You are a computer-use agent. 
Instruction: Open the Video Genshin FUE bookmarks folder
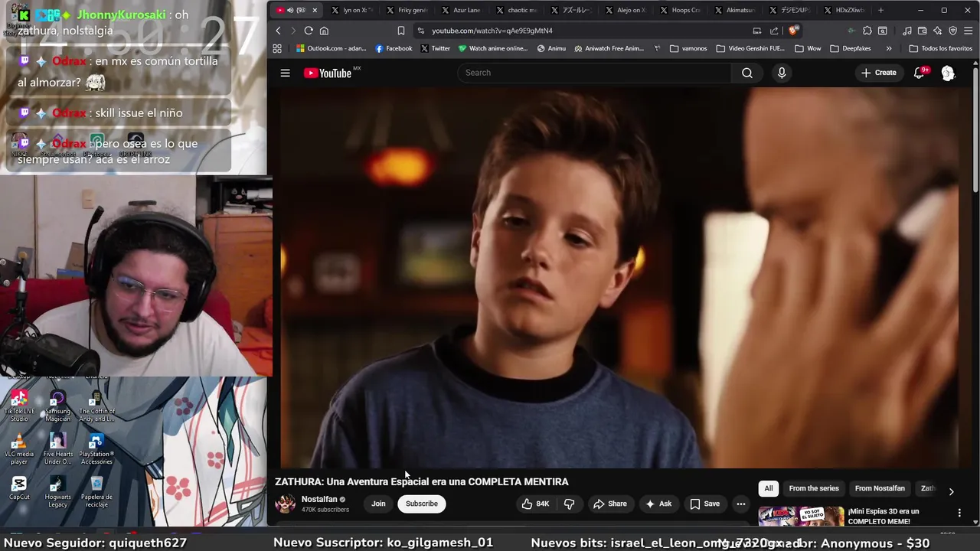click(750, 48)
